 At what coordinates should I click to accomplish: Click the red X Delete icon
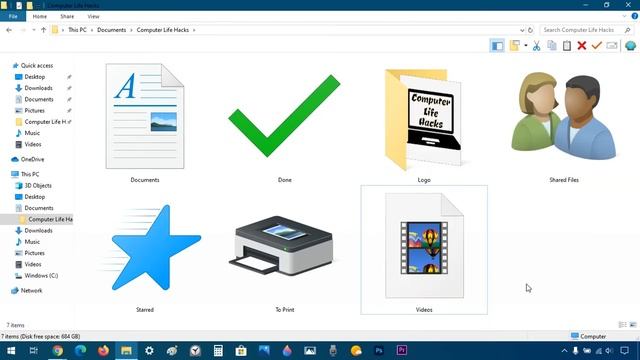(582, 45)
